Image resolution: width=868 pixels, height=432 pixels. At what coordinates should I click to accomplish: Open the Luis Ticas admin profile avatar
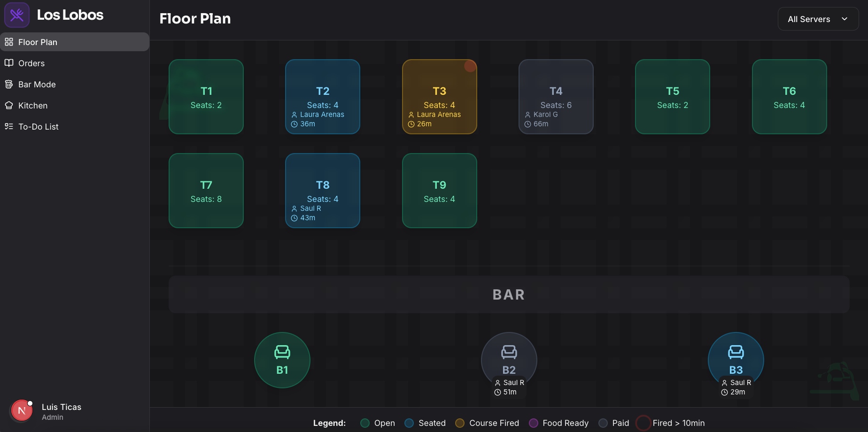(x=21, y=410)
